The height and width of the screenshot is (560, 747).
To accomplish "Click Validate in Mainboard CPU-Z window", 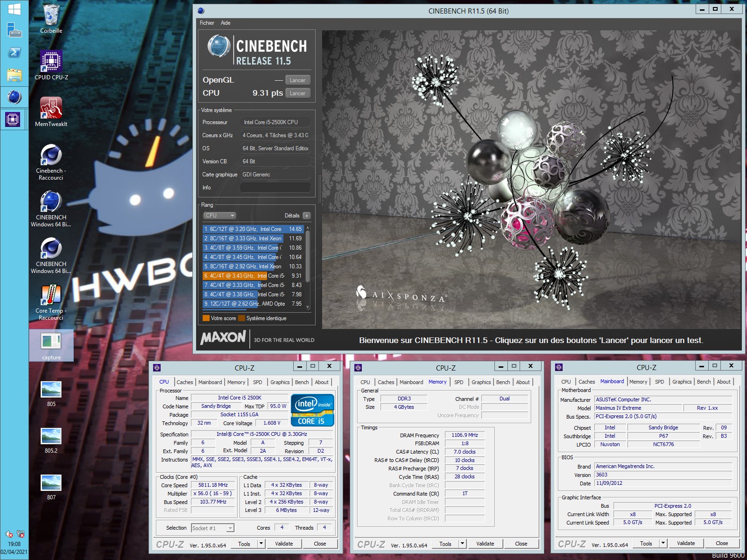I will coord(686,543).
